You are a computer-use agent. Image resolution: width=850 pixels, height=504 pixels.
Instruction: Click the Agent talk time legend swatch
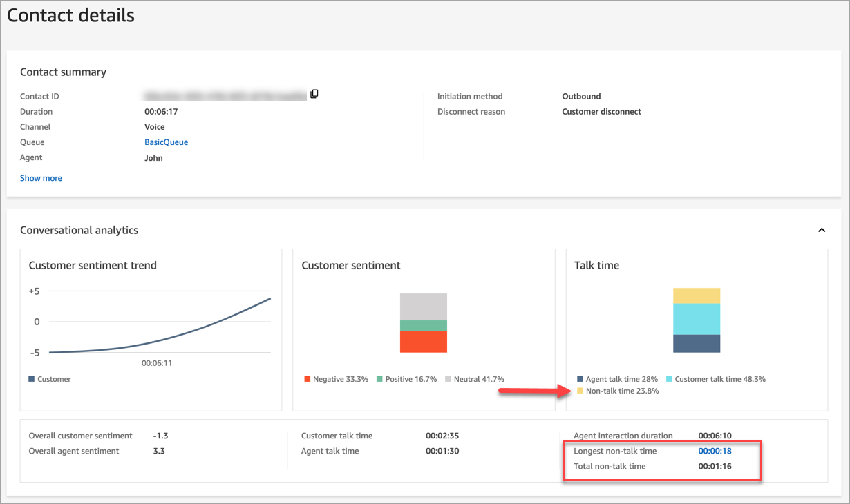tap(580, 379)
